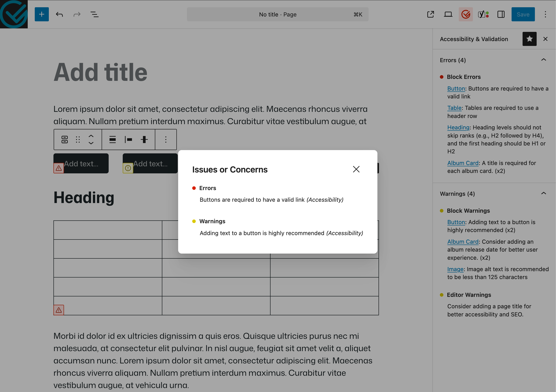Toggle the Accessibility & Validation checkmark plugin
This screenshot has width=556, height=392.
(465, 14)
